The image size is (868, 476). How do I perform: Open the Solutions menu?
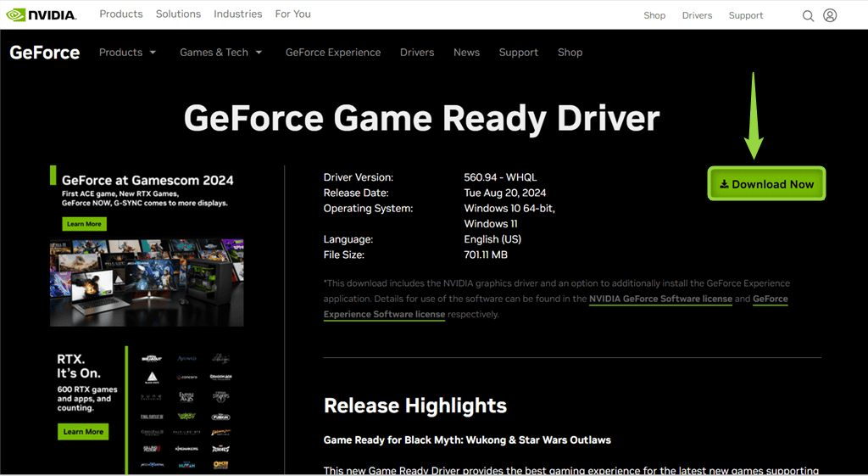tap(178, 14)
